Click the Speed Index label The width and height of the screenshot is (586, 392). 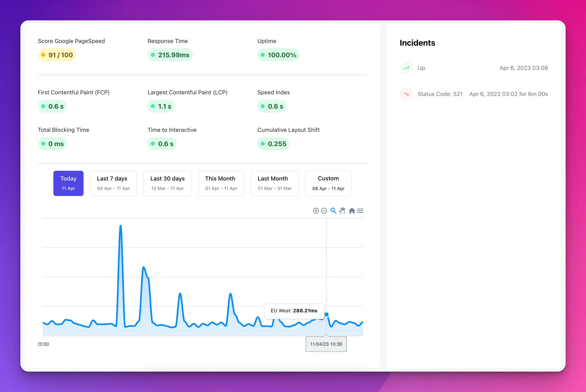pyautogui.click(x=273, y=92)
